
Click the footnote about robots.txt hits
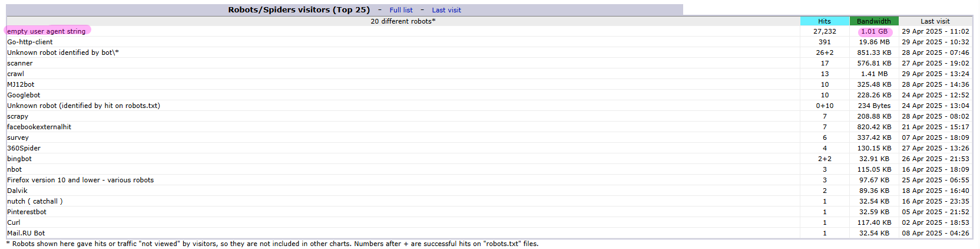click(272, 244)
